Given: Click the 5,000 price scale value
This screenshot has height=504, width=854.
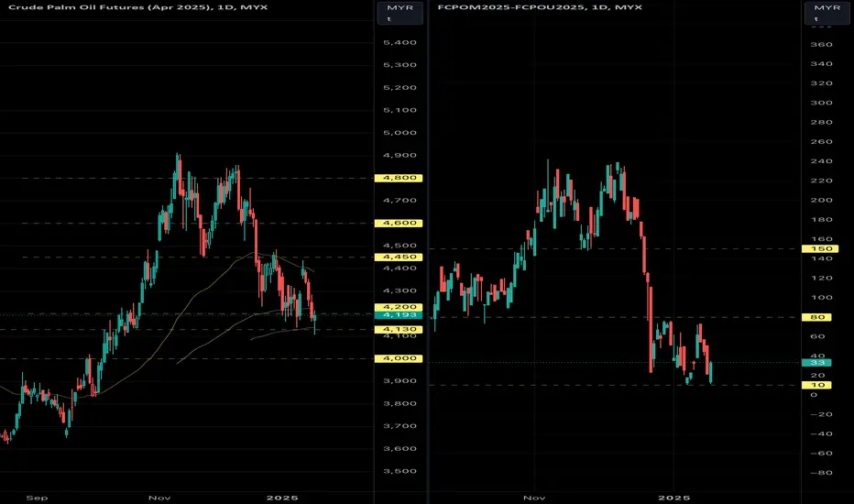Looking at the screenshot, I should point(400,133).
